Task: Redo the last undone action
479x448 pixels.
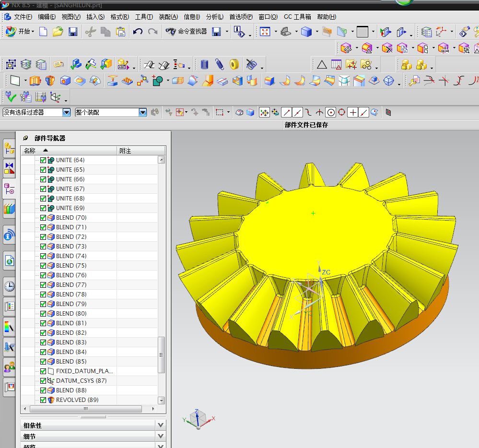Action: 153,32
